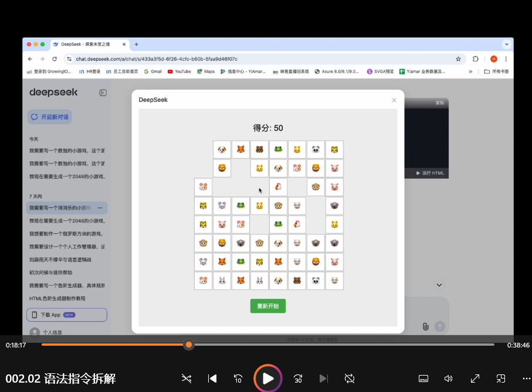Open 员工自助首页 bookmark
The image size is (532, 392).
pyautogui.click(x=122, y=71)
